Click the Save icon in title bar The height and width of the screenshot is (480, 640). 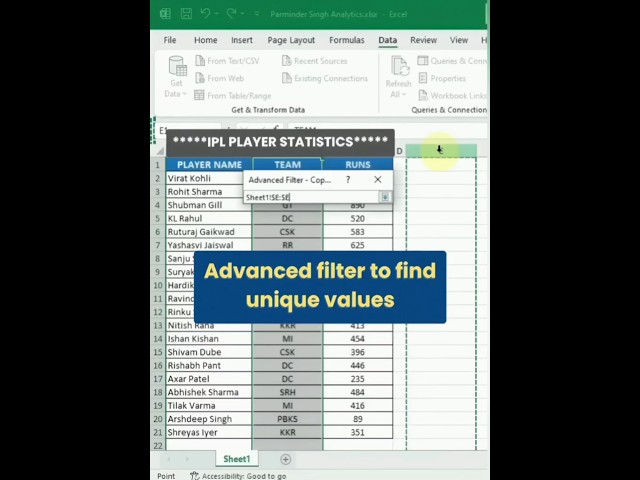(187, 14)
